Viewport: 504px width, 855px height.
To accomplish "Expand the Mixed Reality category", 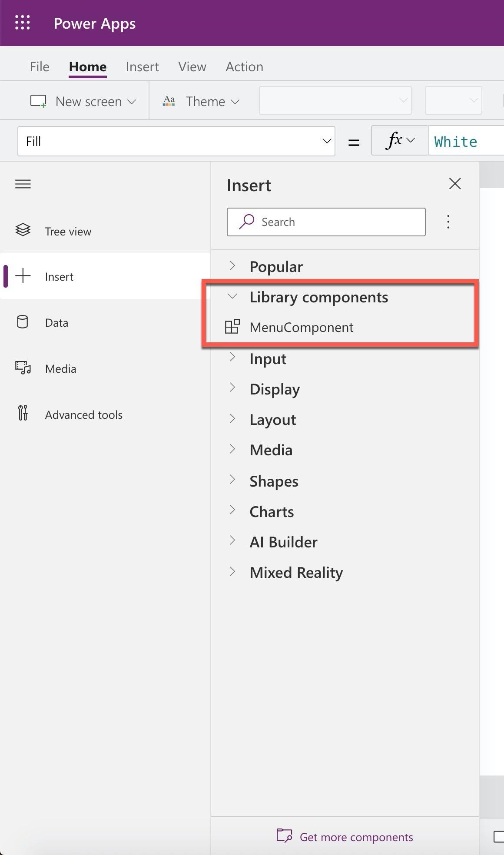I will 232,571.
